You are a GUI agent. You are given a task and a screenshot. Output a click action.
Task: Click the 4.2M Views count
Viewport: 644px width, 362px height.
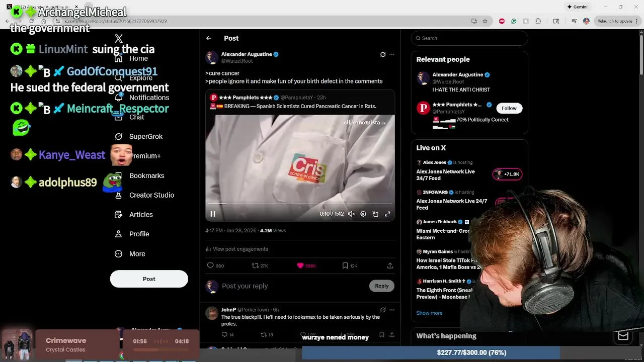tap(273, 230)
